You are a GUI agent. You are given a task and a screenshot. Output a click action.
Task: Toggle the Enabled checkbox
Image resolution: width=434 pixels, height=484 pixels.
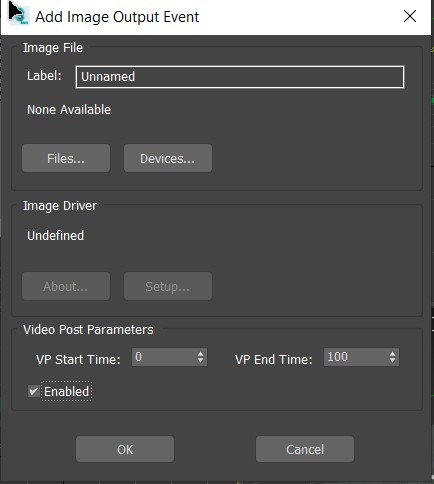(x=34, y=391)
